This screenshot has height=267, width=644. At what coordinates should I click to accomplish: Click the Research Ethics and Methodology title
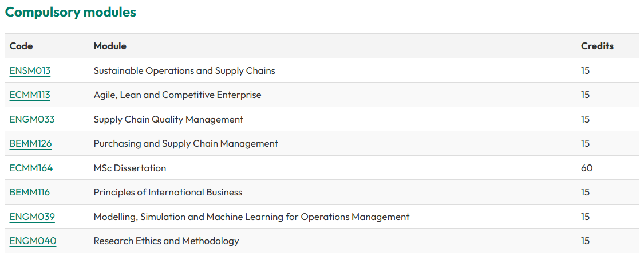[x=166, y=241]
